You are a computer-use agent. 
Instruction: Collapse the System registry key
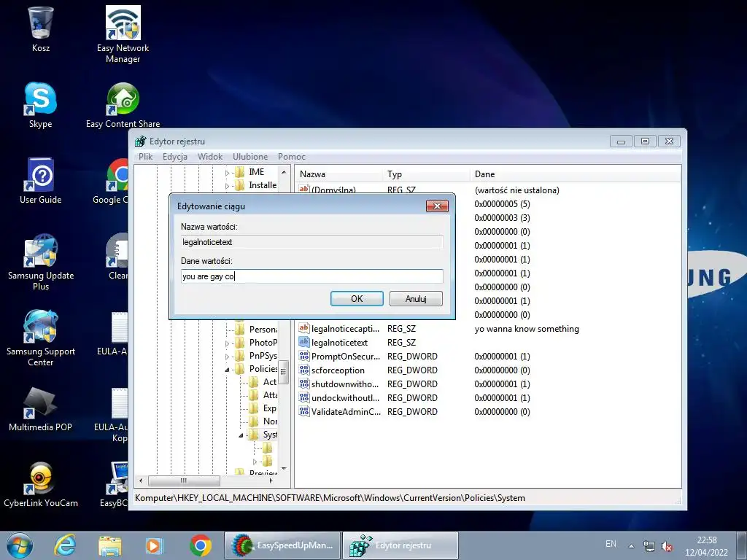tap(241, 435)
